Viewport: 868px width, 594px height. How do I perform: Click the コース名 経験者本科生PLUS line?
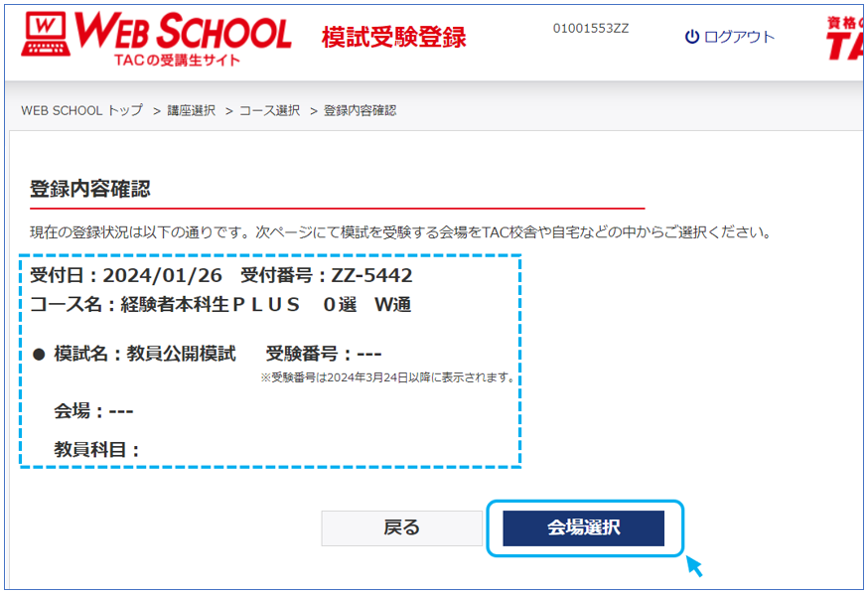(x=220, y=305)
